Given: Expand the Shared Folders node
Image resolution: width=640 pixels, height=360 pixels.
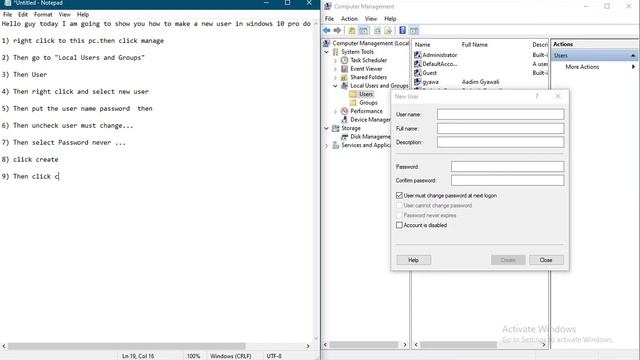Looking at the screenshot, I should click(x=336, y=78).
